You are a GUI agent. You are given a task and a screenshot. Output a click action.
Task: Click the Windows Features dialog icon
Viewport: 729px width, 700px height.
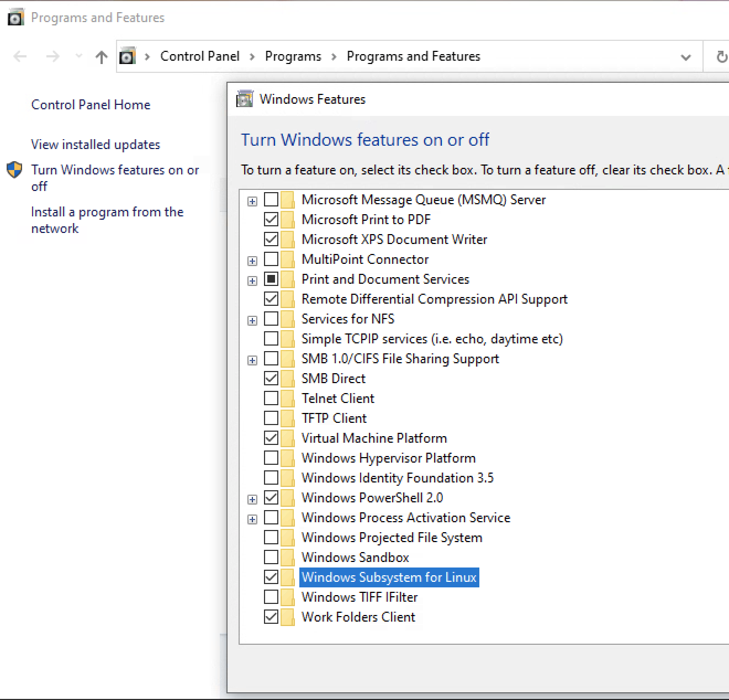point(245,99)
